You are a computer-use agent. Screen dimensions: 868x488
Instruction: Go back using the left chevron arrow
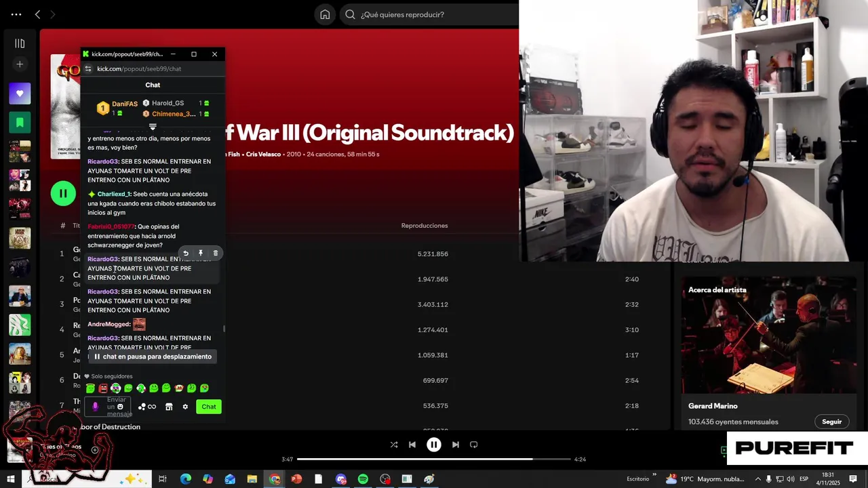tap(37, 14)
